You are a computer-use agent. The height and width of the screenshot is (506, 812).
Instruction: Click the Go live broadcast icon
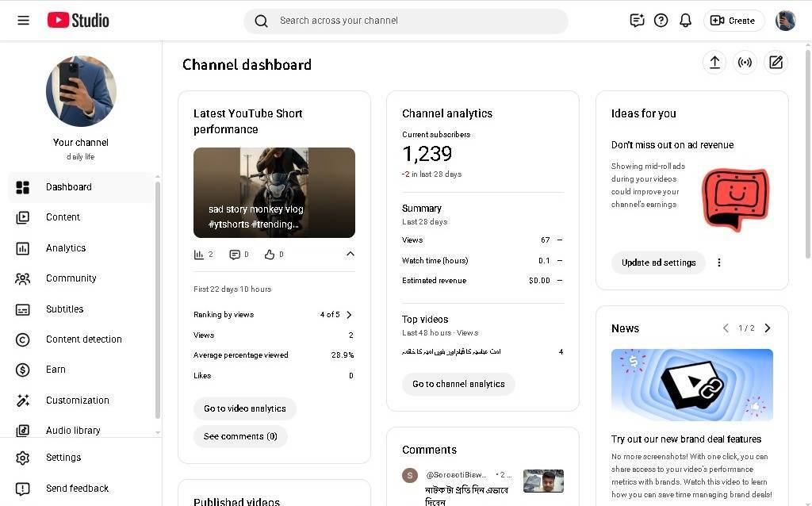click(x=745, y=63)
